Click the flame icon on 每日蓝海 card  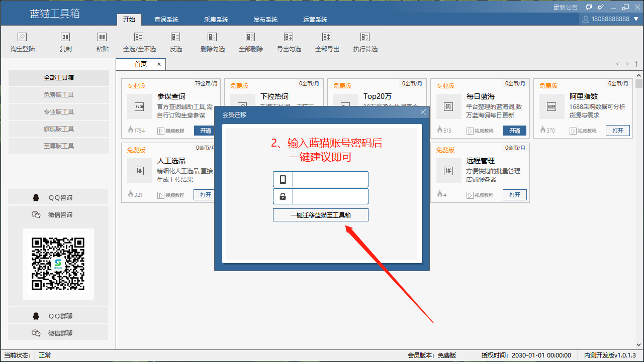coord(440,130)
